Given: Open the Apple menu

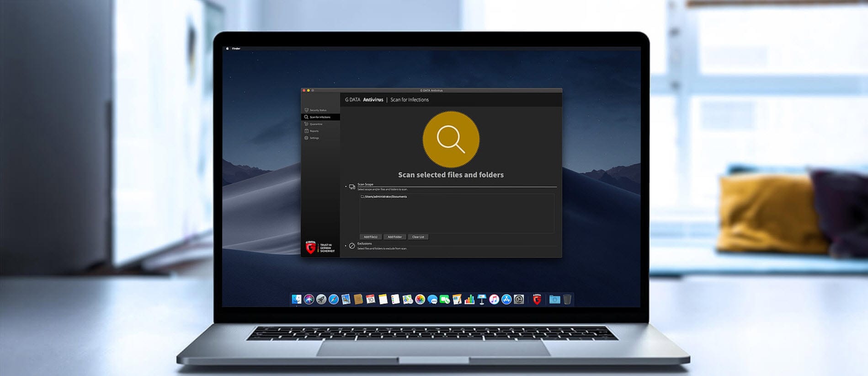Looking at the screenshot, I should [x=227, y=48].
